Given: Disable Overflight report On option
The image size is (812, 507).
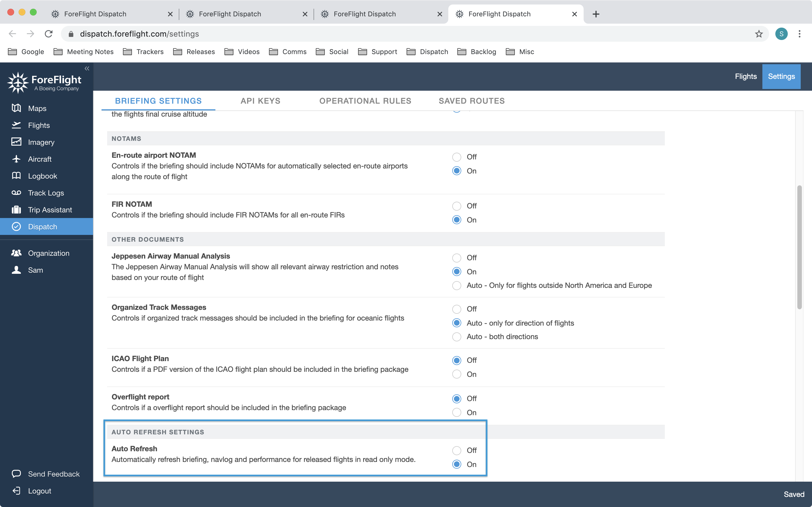Looking at the screenshot, I should [x=456, y=412].
